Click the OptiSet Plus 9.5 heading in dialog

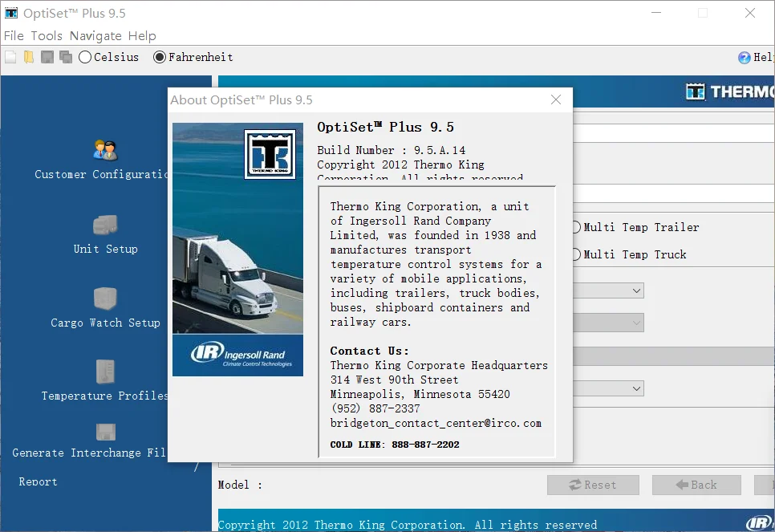pos(386,127)
